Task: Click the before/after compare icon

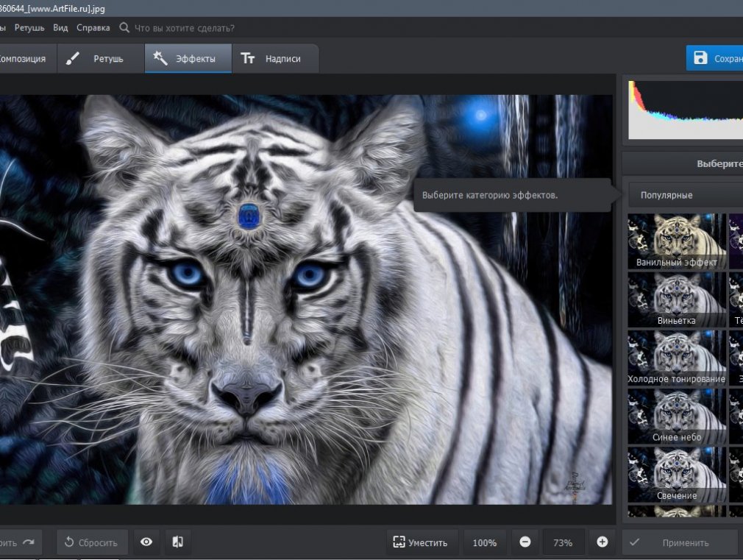Action: 178,542
